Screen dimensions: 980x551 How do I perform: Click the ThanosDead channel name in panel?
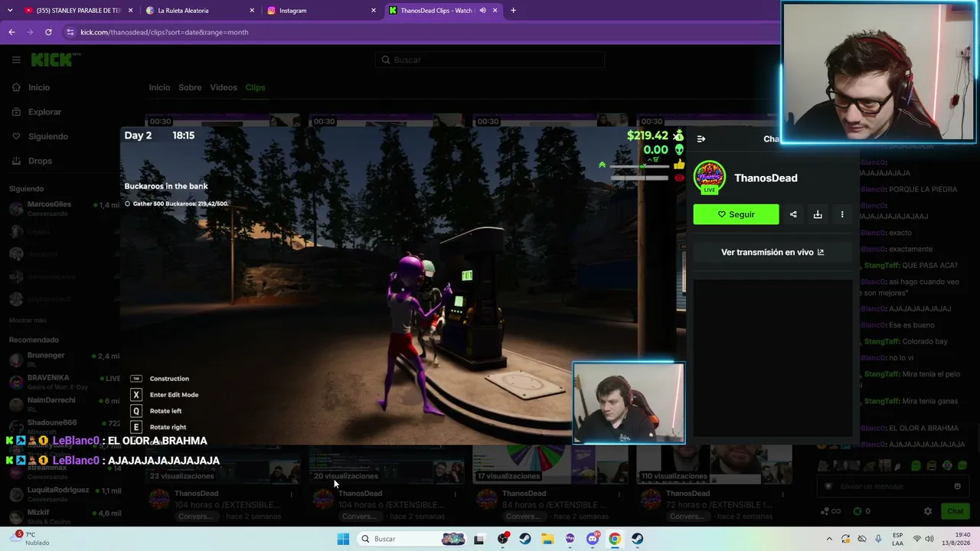coord(766,178)
